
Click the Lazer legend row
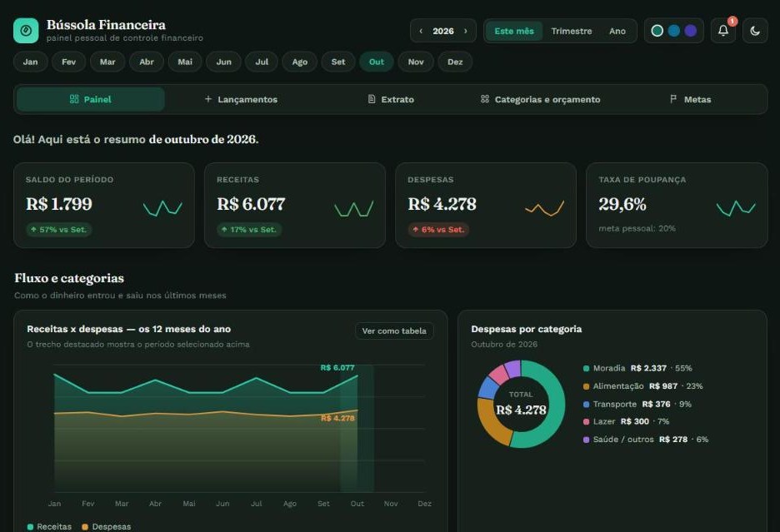[627, 421]
